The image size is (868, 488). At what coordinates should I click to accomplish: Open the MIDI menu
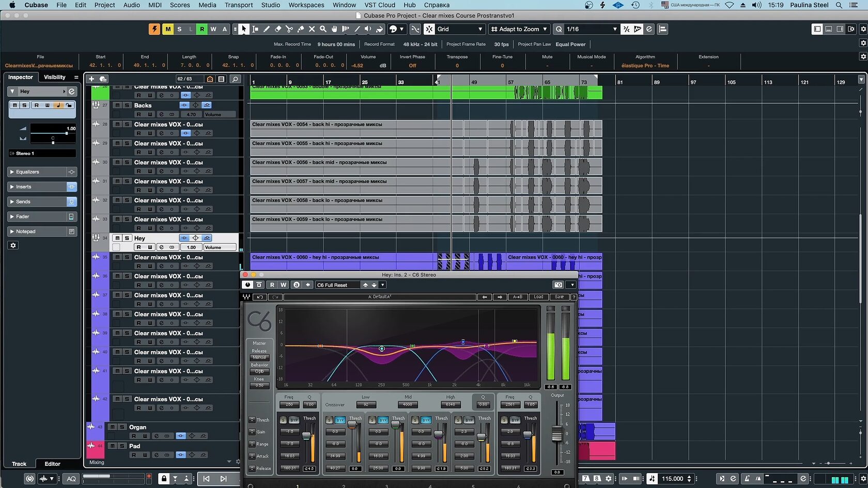click(155, 5)
